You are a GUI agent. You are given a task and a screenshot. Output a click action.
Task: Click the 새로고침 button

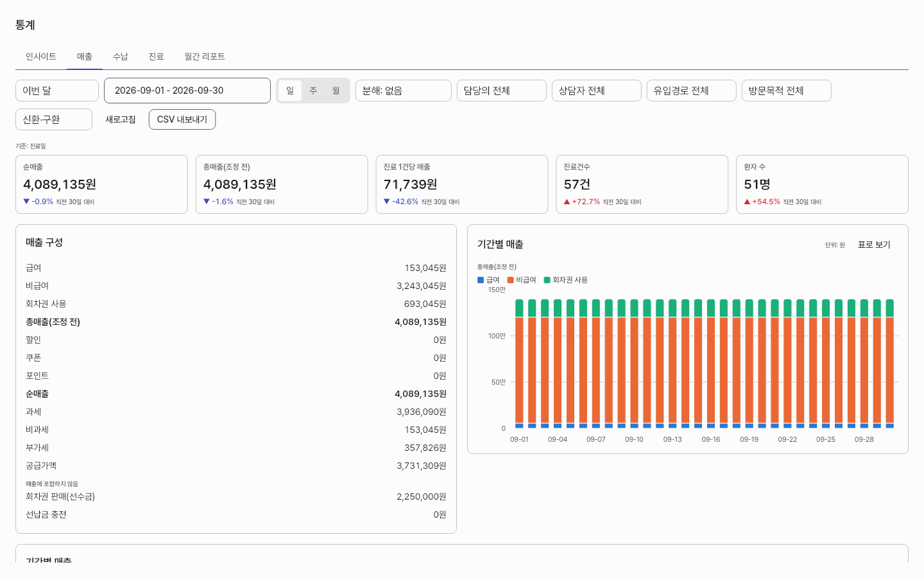tap(121, 119)
